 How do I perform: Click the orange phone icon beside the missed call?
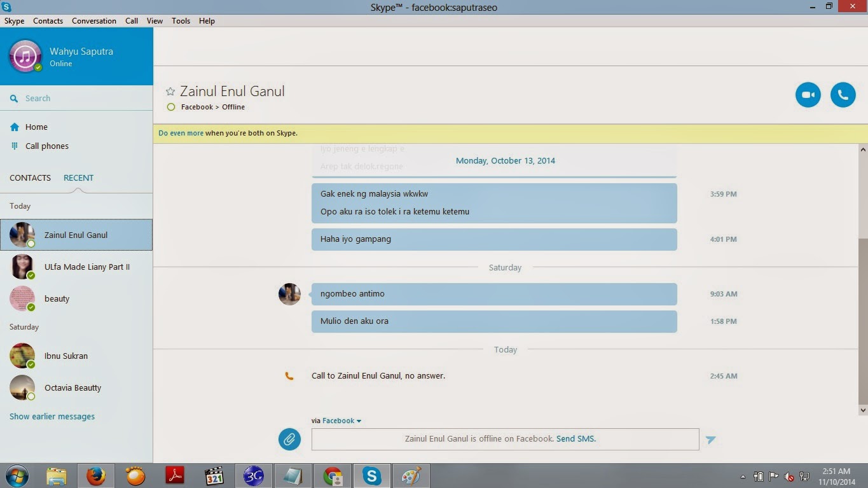(x=289, y=376)
